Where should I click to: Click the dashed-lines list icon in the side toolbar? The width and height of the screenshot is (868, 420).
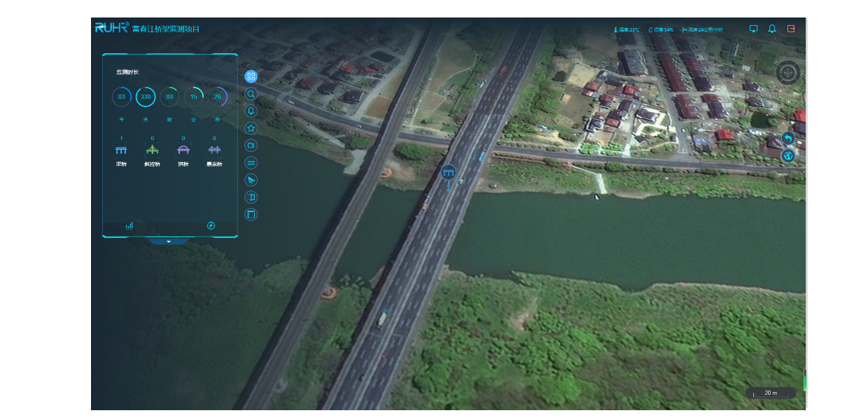pyautogui.click(x=251, y=162)
